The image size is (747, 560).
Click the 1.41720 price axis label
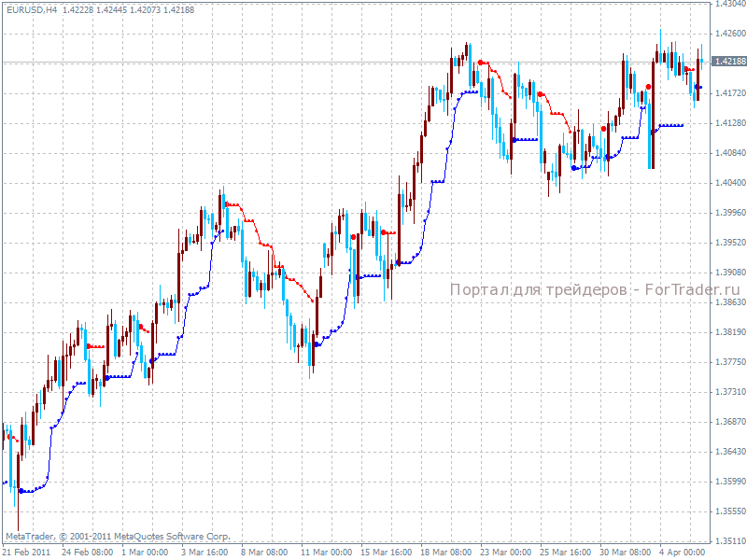coord(730,93)
